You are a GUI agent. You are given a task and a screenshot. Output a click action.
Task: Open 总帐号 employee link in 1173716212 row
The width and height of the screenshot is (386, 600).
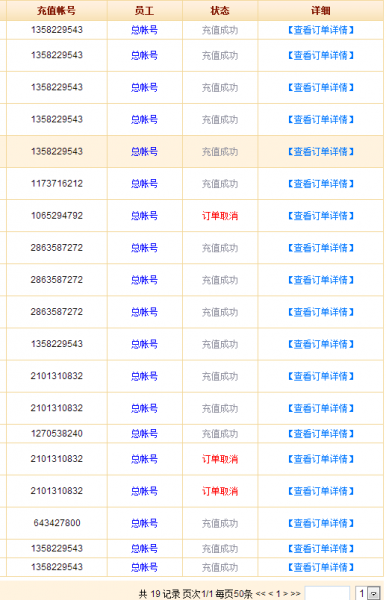[x=144, y=184]
